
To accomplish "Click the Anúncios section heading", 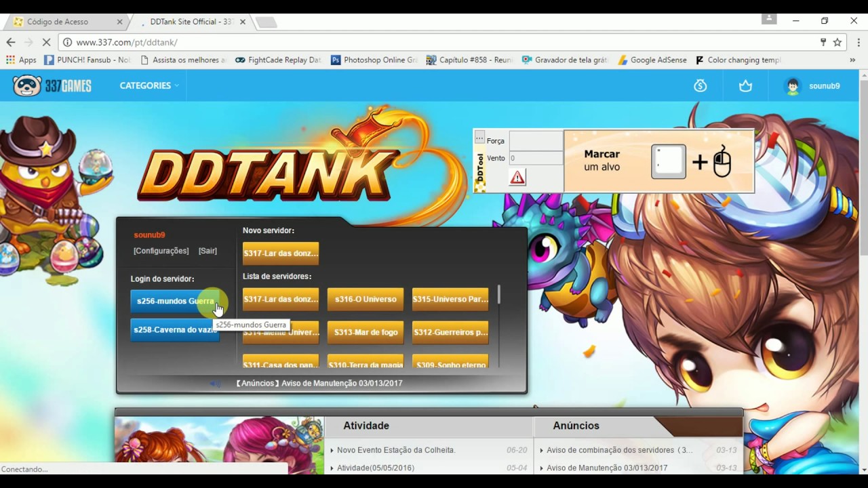I will click(x=576, y=426).
